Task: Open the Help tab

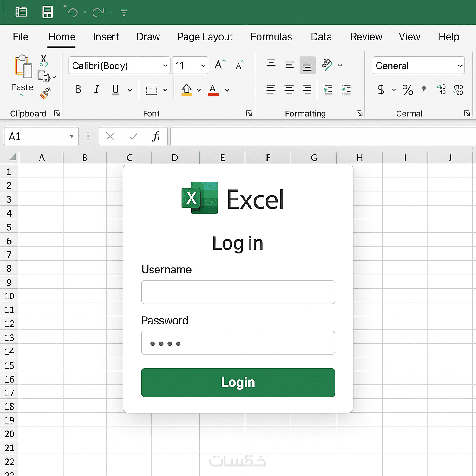Action: 449,37
